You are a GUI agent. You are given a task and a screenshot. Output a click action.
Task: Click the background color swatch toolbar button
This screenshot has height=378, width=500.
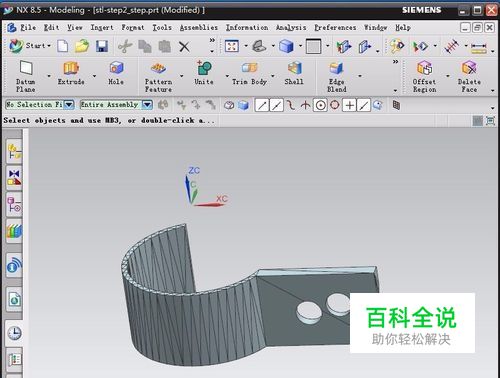pos(313,46)
